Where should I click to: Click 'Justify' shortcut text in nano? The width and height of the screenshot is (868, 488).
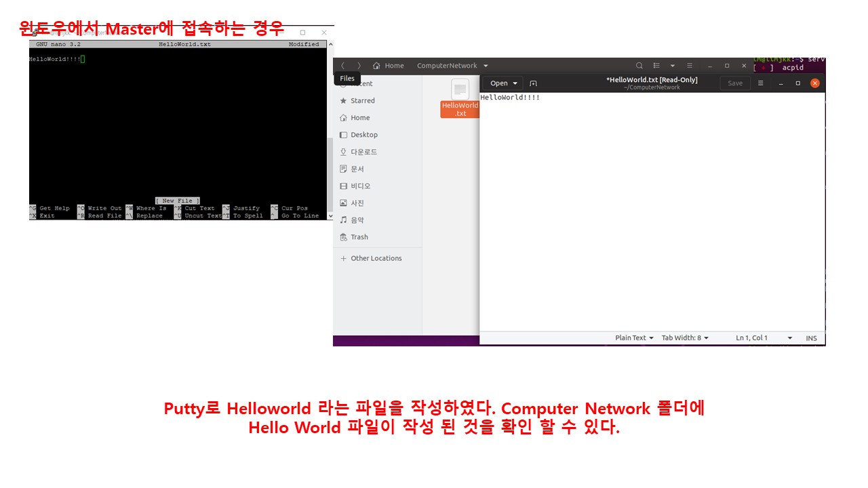[246, 208]
